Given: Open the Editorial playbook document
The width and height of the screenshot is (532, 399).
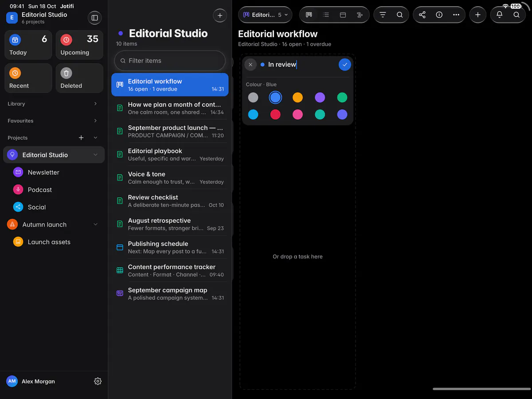Looking at the screenshot, I should coord(170,155).
